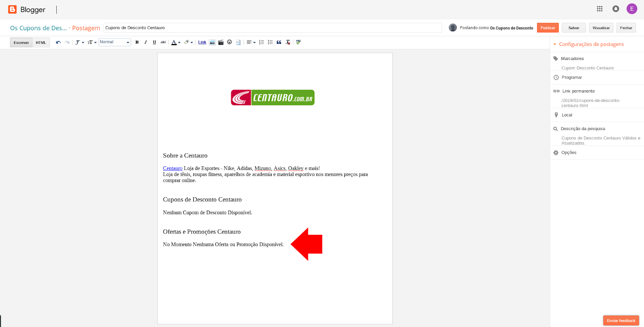Click the Cupom Desconto Centauro label value
This screenshot has height=327, width=644.
587,68
